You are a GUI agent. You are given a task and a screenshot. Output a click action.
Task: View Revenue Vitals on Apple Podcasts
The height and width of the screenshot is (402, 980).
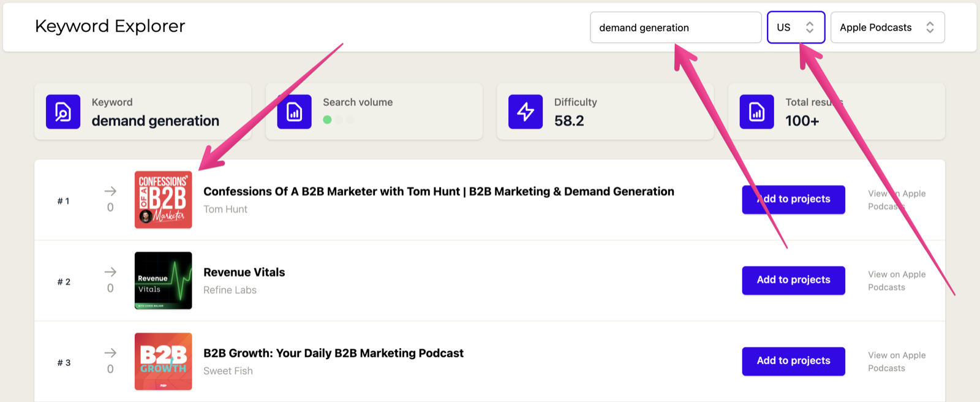coord(897,281)
